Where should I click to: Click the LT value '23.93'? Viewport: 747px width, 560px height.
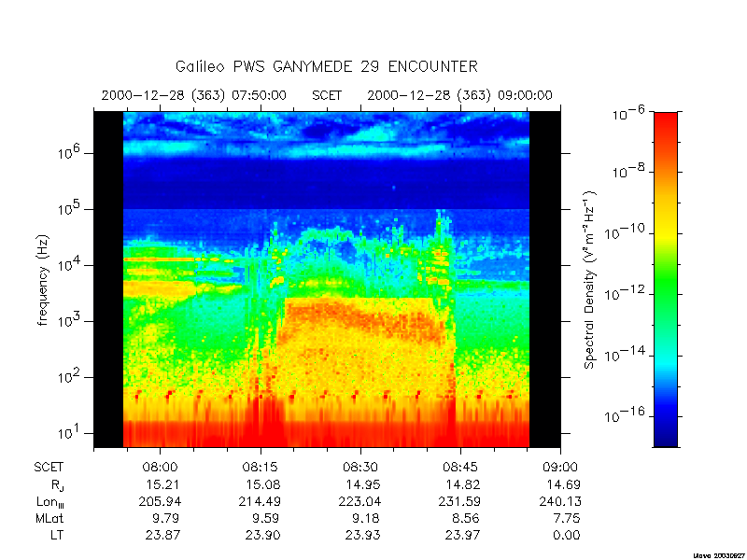[363, 535]
